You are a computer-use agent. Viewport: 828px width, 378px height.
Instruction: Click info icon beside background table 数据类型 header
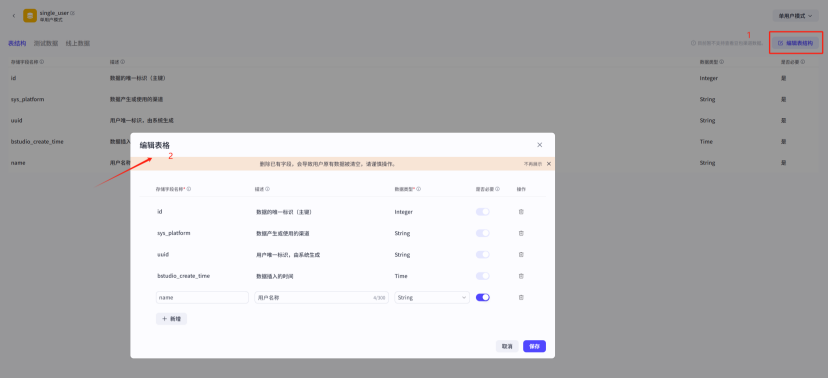pos(721,62)
